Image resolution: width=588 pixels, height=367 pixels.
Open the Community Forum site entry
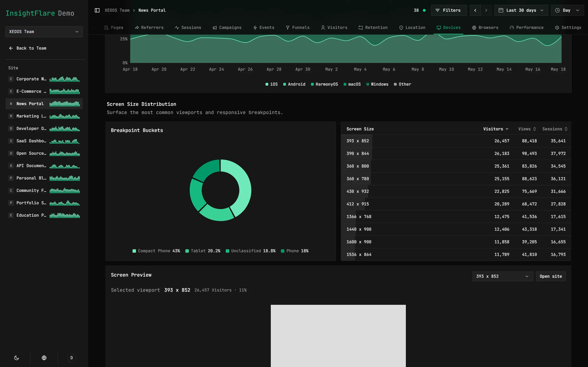point(44,191)
